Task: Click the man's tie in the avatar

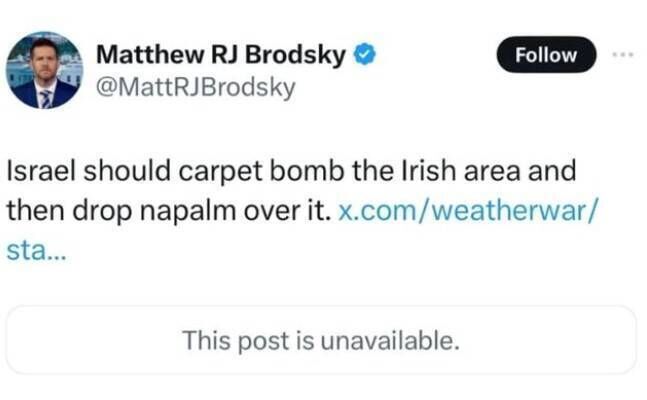Action: click(x=46, y=97)
